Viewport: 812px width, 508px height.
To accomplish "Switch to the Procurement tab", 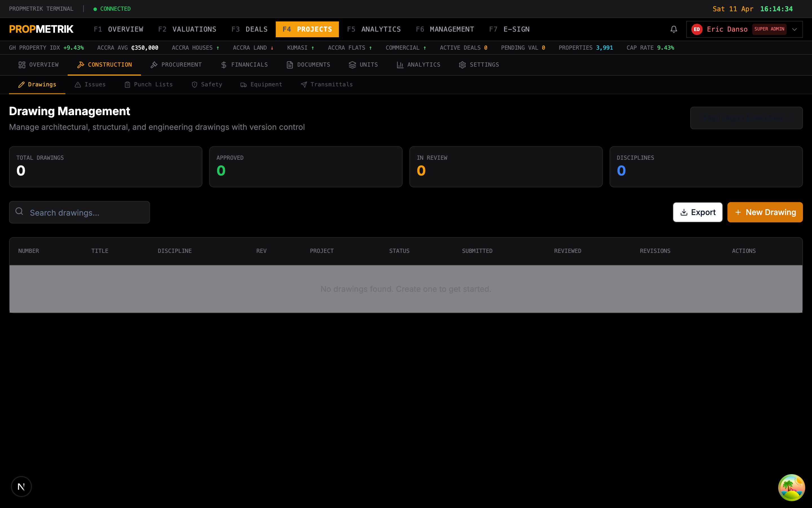I will 176,65.
